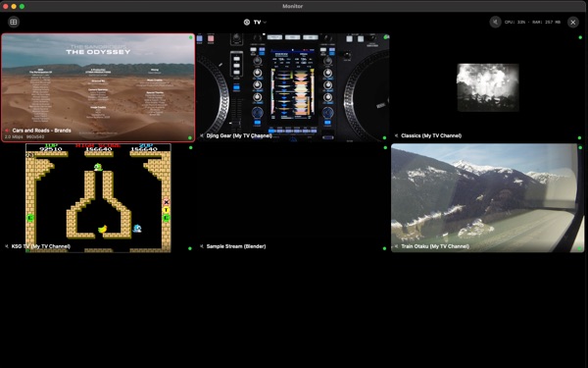The height and width of the screenshot is (368, 588).
Task: Click the "Train Otaku (My TV Channel)" label
Action: (x=435, y=246)
